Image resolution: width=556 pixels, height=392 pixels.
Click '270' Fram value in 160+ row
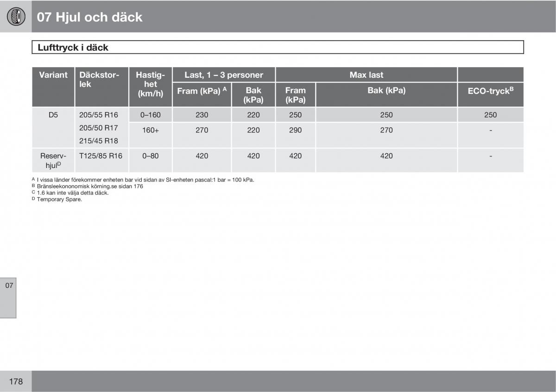click(x=202, y=131)
